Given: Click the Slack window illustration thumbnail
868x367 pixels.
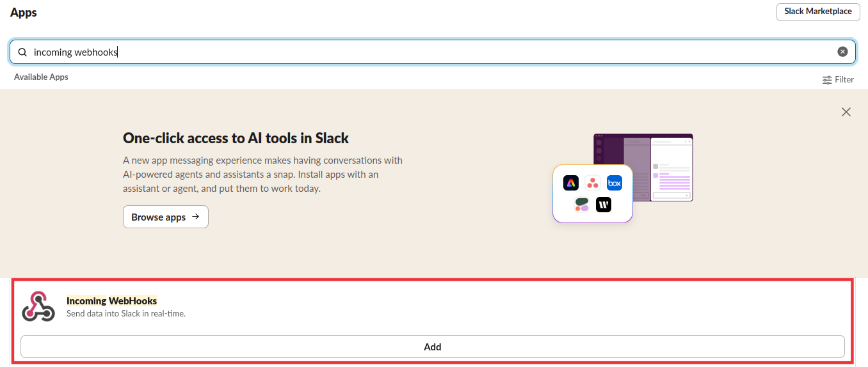Looking at the screenshot, I should [x=643, y=168].
